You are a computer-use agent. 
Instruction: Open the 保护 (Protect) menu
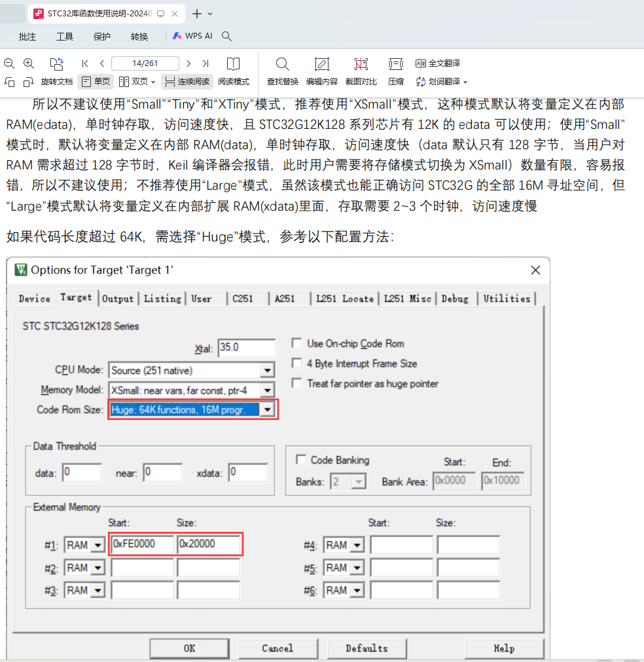tap(102, 37)
